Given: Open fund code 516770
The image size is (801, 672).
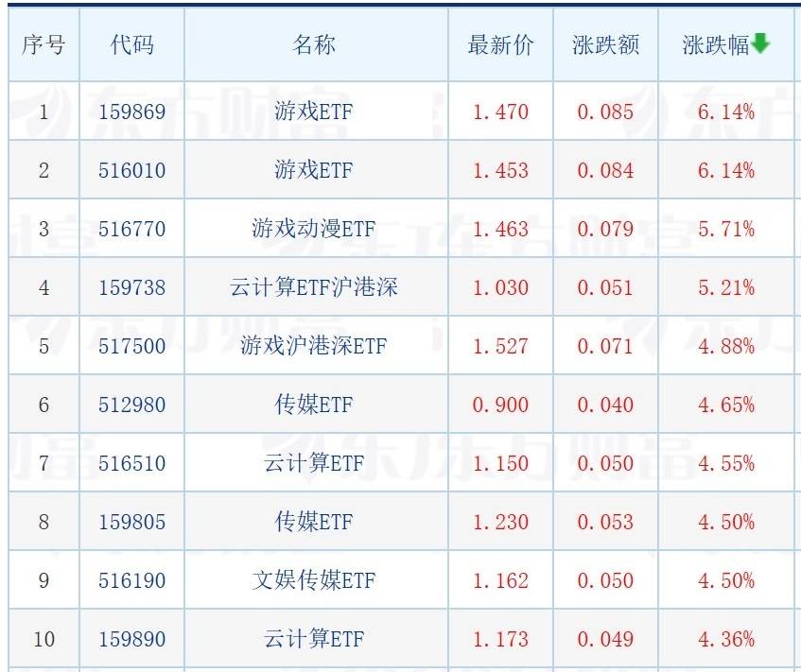Looking at the screenshot, I should (131, 230).
